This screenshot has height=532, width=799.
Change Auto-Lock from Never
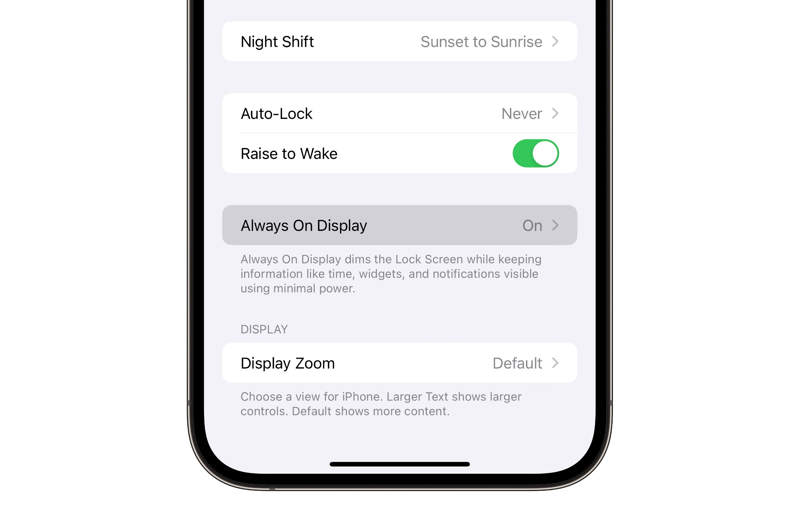pos(399,113)
